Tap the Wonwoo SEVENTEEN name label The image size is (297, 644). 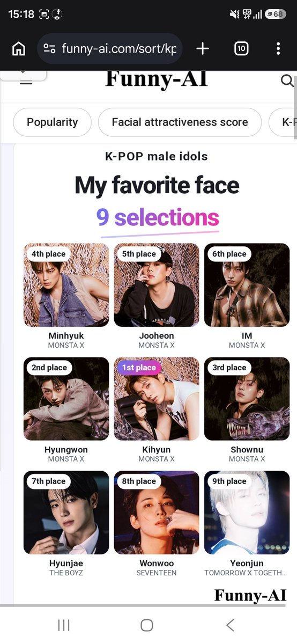[x=157, y=568]
